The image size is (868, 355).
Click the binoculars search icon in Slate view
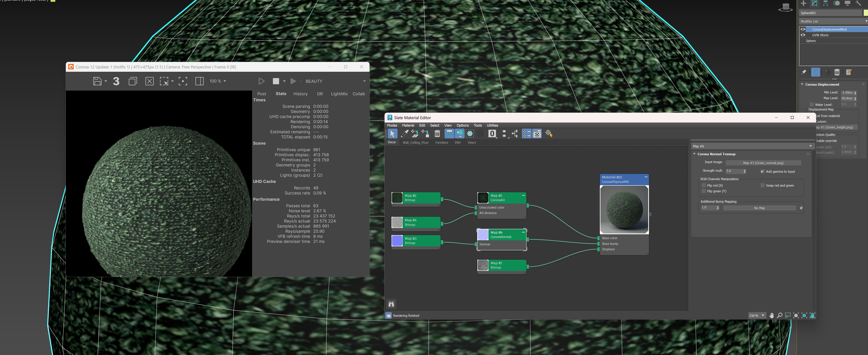(x=391, y=304)
